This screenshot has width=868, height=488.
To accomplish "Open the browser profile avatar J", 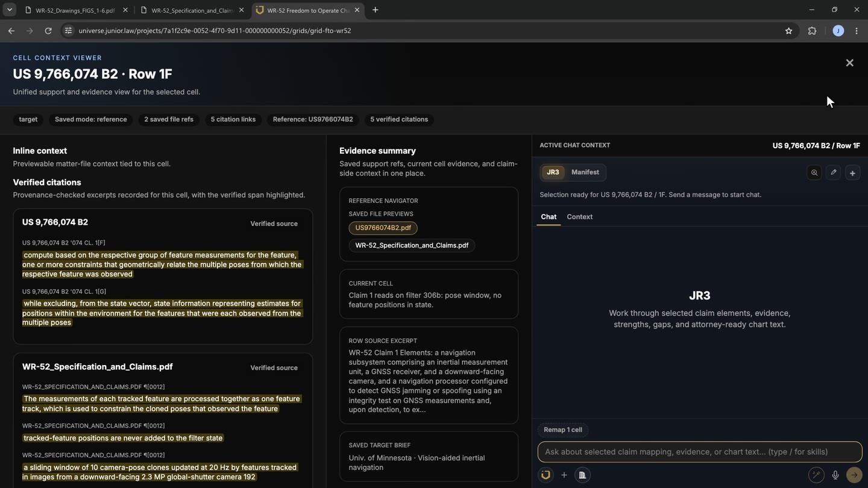I will coord(838,31).
